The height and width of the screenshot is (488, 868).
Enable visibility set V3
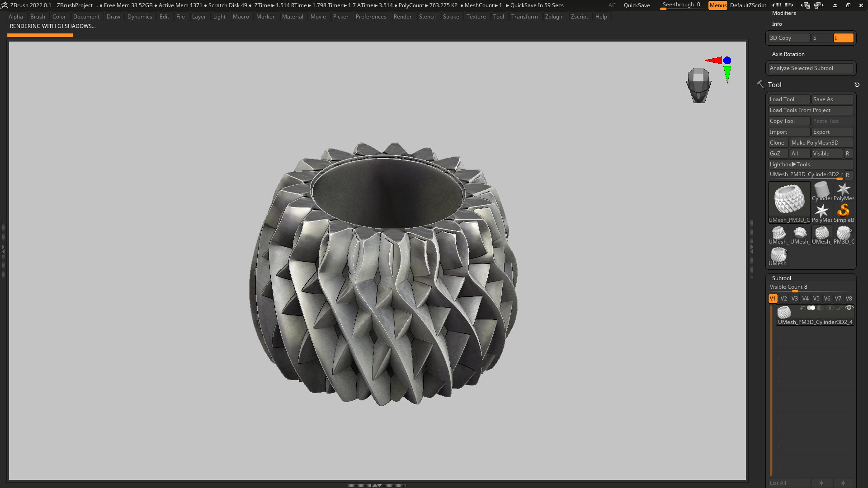pyautogui.click(x=795, y=299)
